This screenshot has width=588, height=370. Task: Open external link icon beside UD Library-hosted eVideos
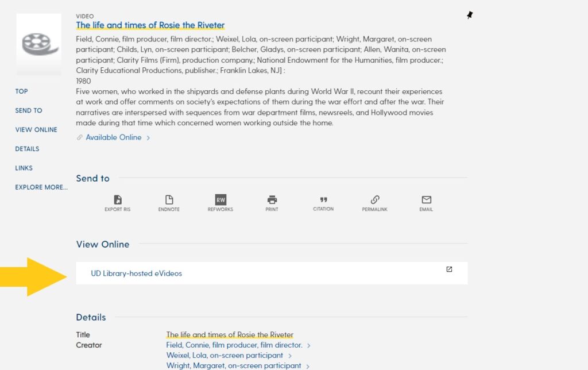[x=449, y=269]
